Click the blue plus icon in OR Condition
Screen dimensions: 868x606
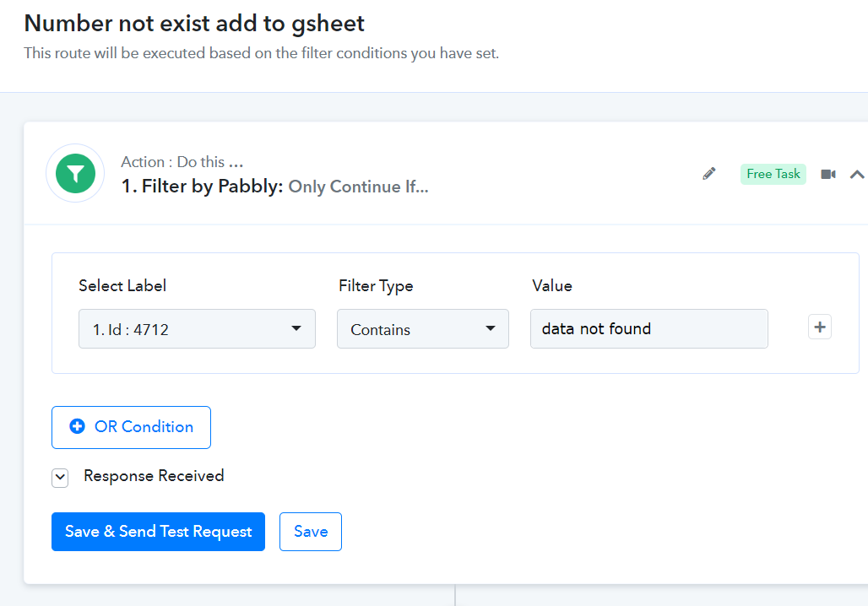[77, 426]
